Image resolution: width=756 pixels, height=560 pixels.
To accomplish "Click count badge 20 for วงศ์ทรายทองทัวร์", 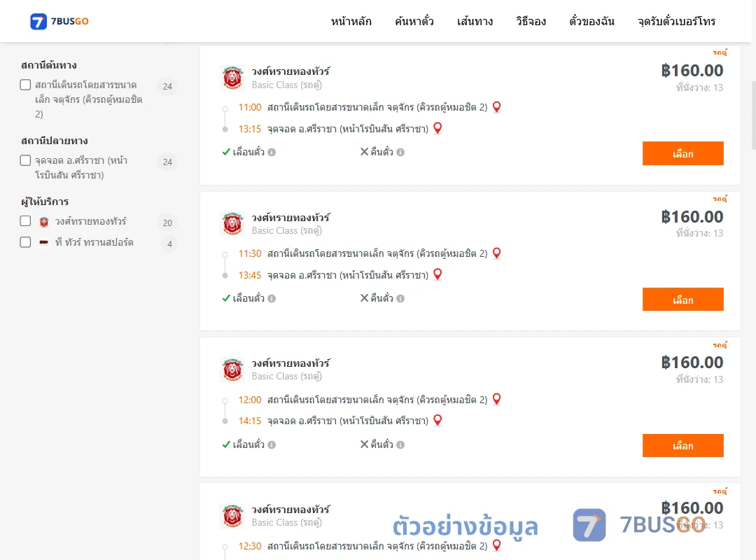I will pos(167,223).
